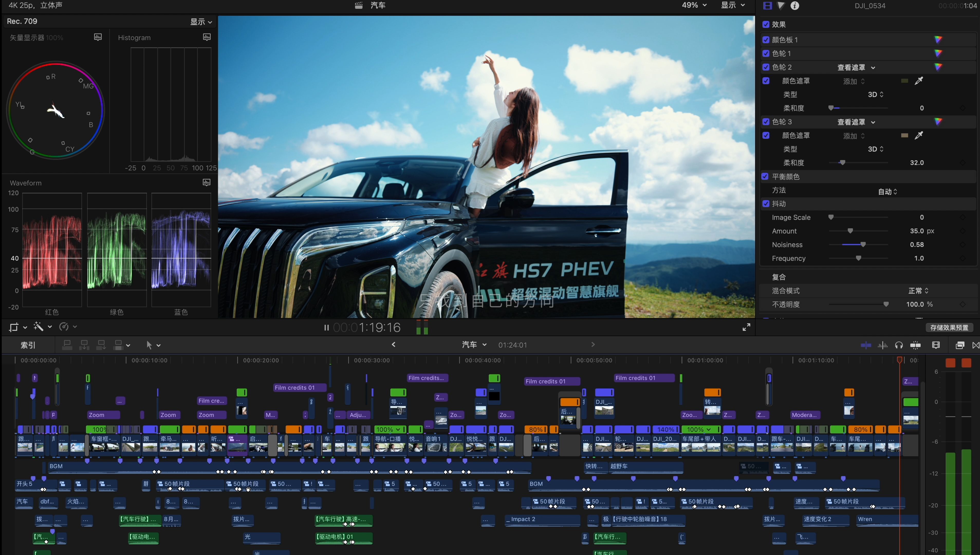Open the retime speedometer menu
Viewport: 980px width, 555px height.
point(68,327)
